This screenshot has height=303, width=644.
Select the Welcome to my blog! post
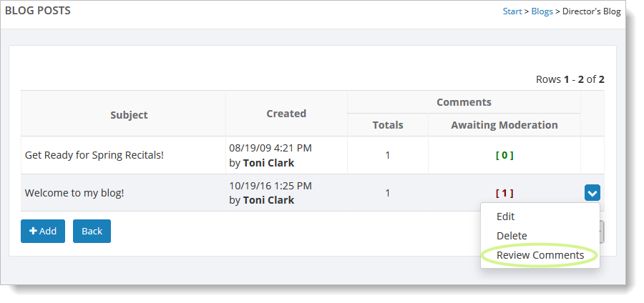click(x=74, y=193)
